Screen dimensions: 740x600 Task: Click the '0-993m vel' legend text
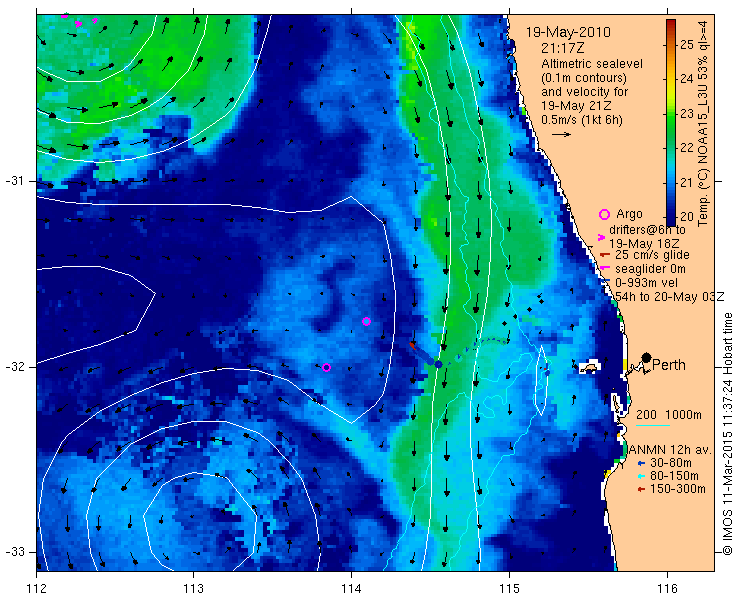647,283
